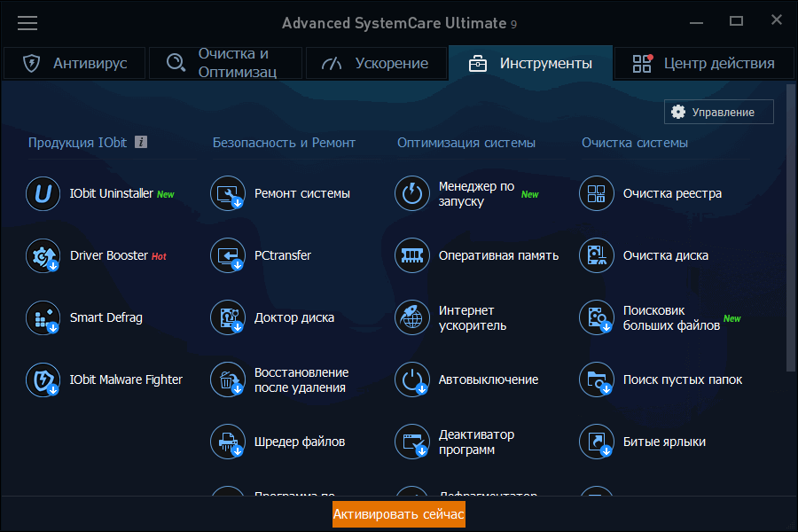Viewport: 798px width, 532px height.
Task: Click the Активировать сейчас button
Action: (x=398, y=514)
